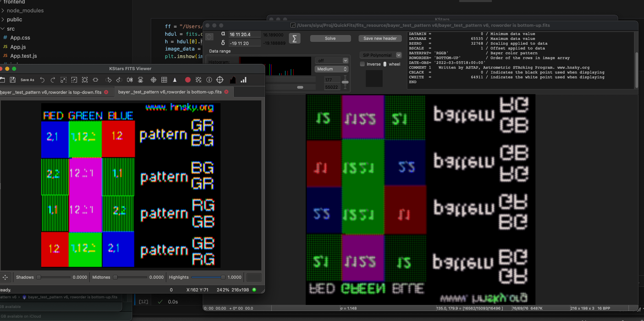Image resolution: width=644 pixels, height=321 pixels.
Task: Click the Solve button
Action: [330, 38]
